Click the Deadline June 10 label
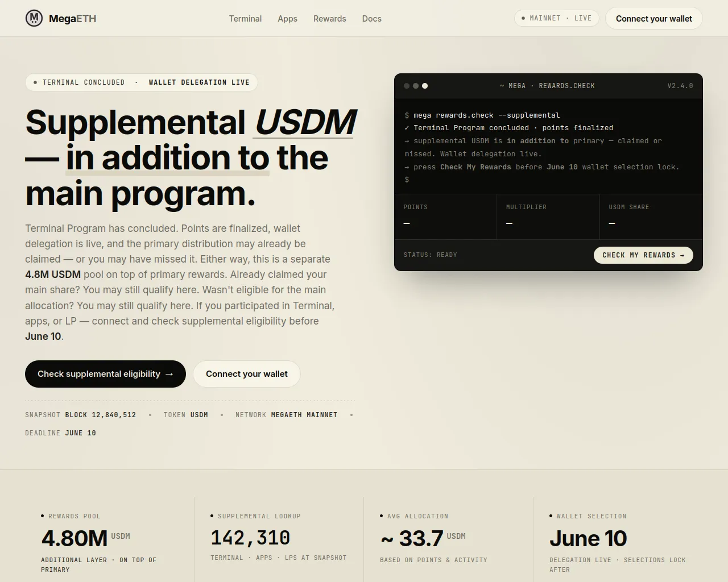The height and width of the screenshot is (582, 728). pyautogui.click(x=60, y=433)
